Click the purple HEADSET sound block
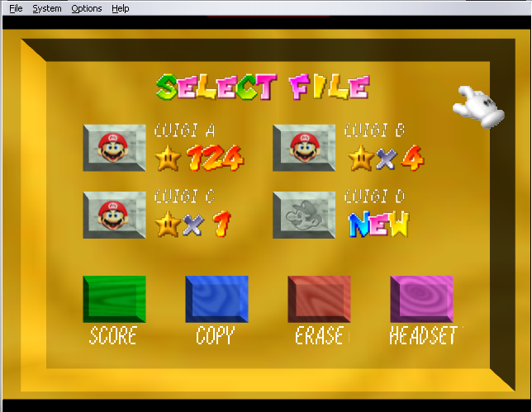 pos(422,299)
